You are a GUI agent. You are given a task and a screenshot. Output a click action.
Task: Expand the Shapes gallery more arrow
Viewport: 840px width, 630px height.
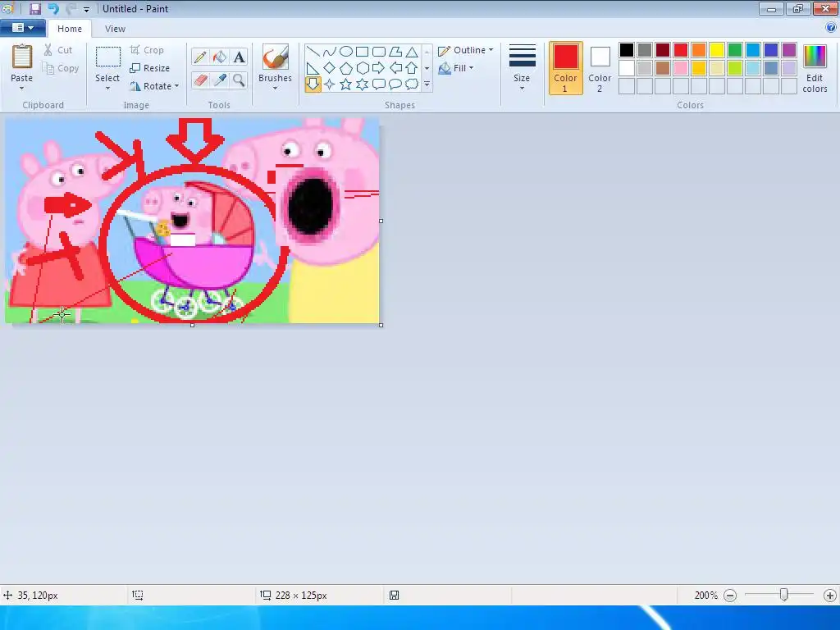pos(427,84)
